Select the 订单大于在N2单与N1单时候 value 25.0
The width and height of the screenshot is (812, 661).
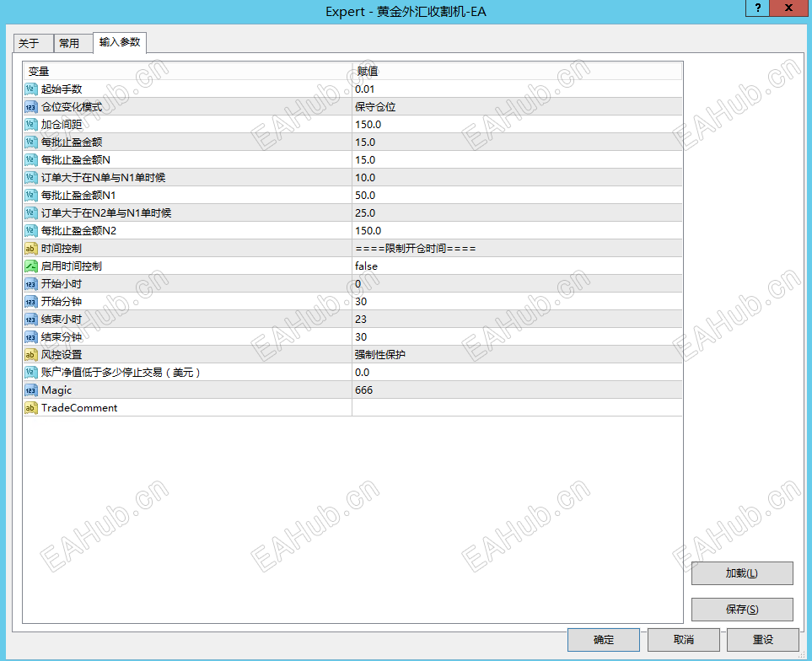click(517, 212)
